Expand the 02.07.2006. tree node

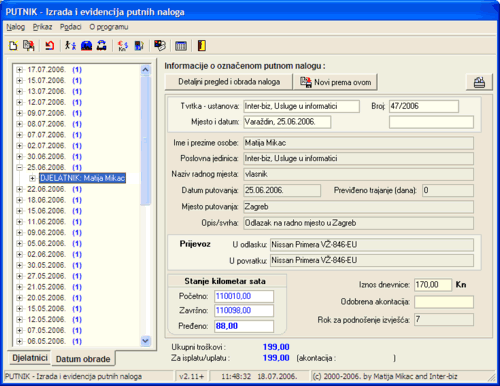point(20,146)
